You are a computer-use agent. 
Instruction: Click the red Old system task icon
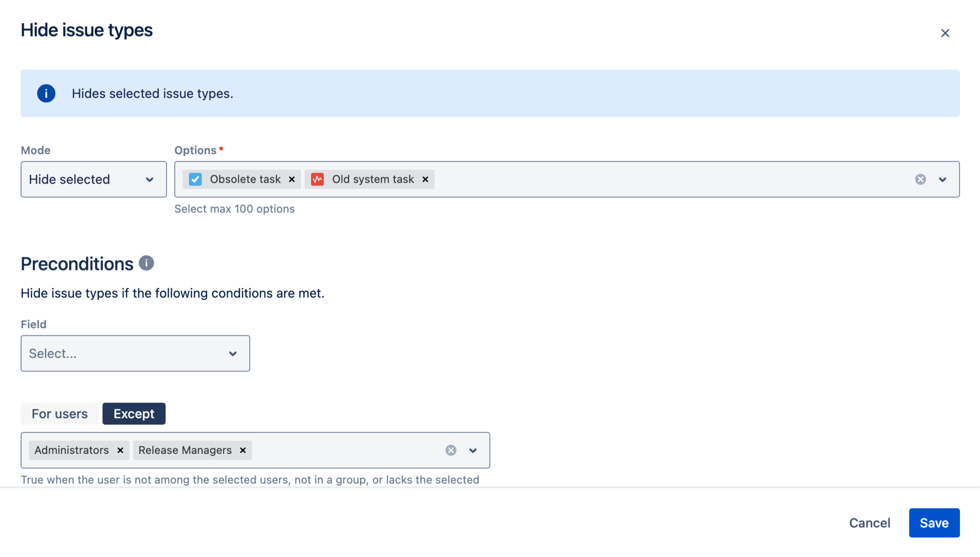(x=317, y=179)
